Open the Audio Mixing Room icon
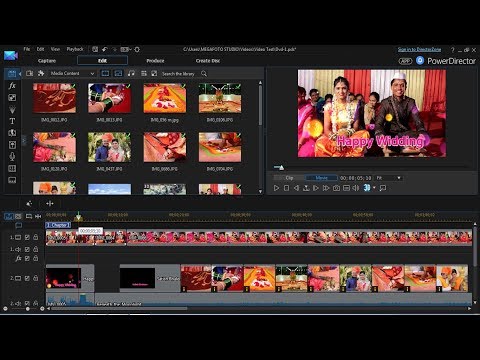 point(12,145)
